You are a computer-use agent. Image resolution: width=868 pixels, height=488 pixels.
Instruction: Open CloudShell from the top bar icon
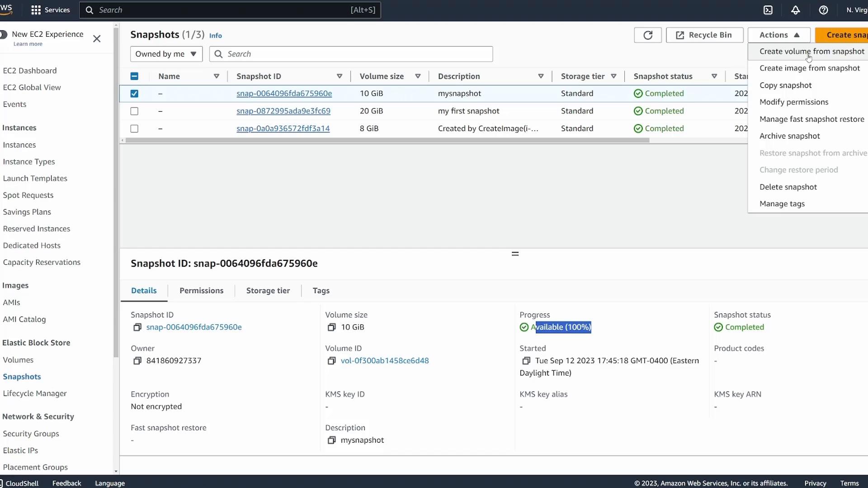click(768, 10)
